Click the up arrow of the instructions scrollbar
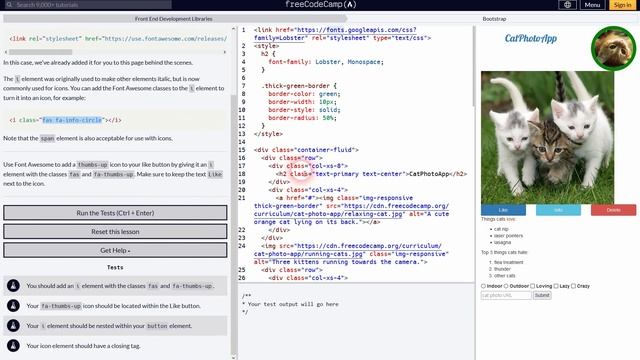 pos(233,29)
